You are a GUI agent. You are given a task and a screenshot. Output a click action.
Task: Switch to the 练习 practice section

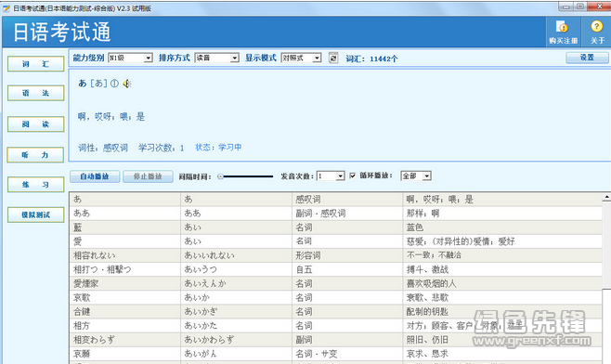pyautogui.click(x=36, y=185)
